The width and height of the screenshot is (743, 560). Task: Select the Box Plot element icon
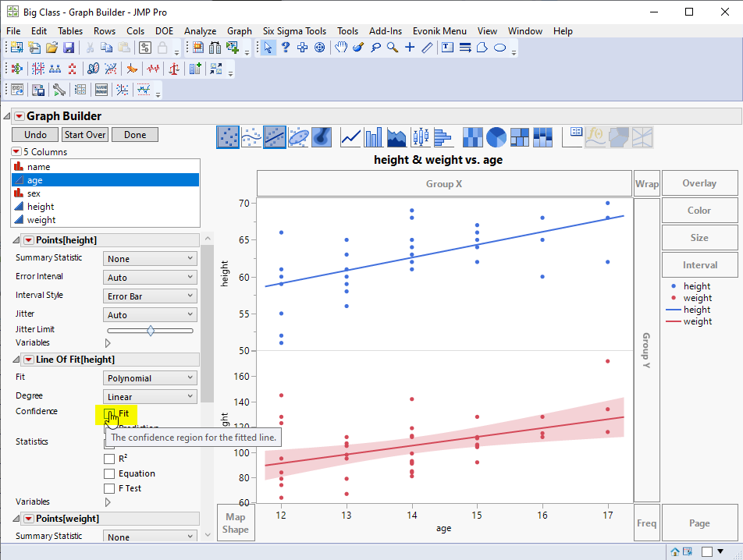(419, 136)
